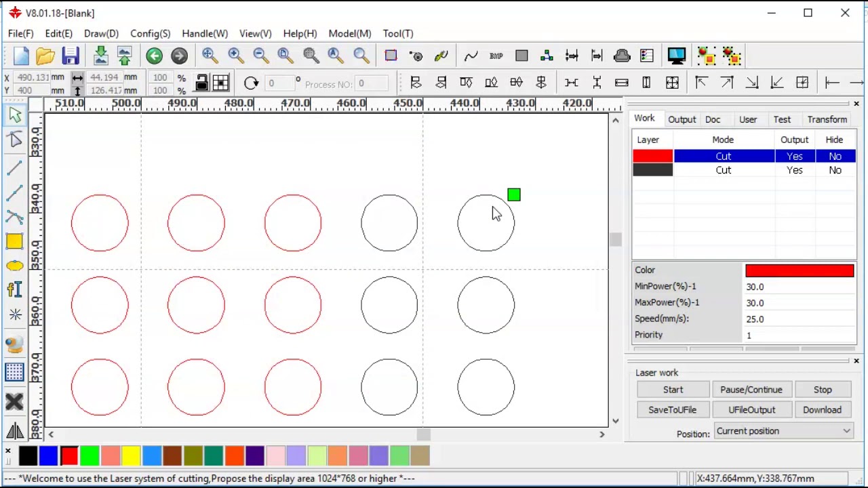The height and width of the screenshot is (488, 868).
Task: Open the Model menu
Action: point(350,33)
